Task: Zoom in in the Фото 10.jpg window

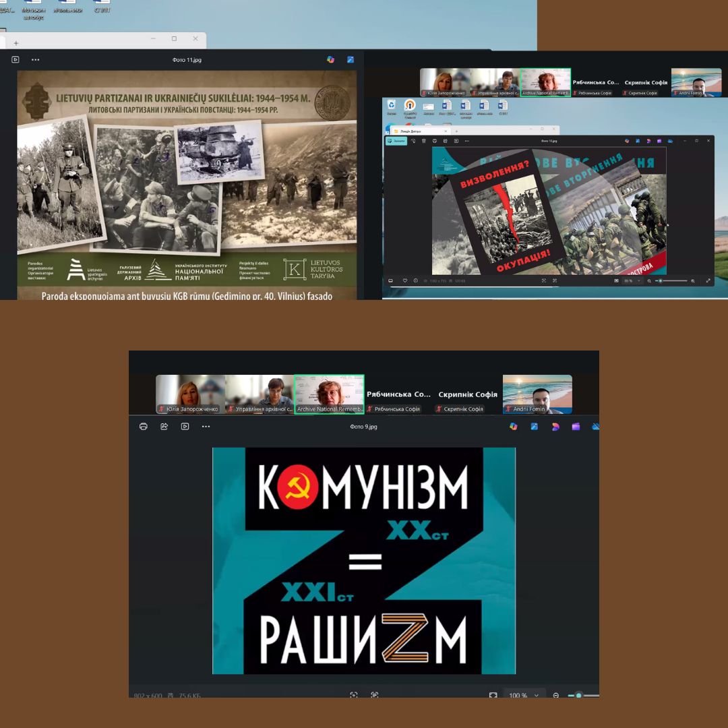Action: click(x=693, y=281)
